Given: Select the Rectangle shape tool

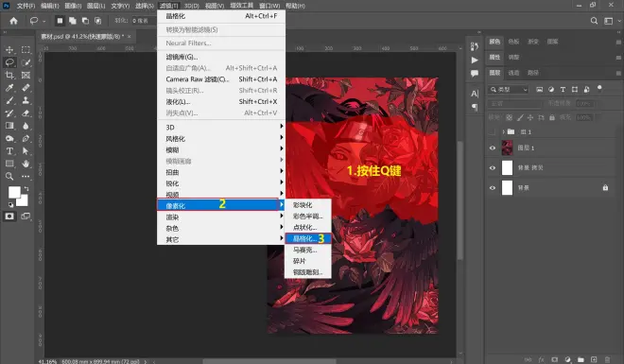Looking at the screenshot, I should [x=9, y=164].
